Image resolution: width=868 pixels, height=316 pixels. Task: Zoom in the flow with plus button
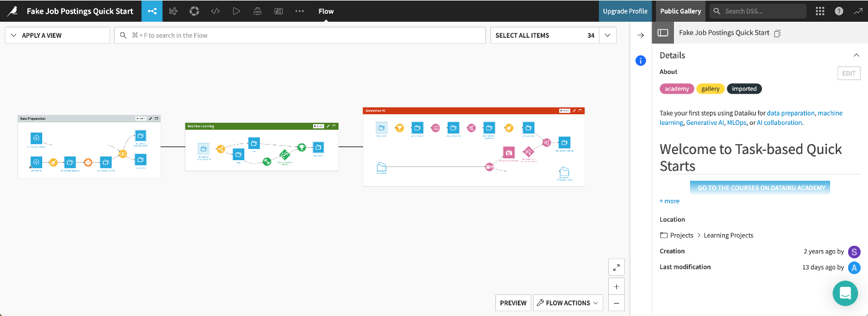point(616,287)
